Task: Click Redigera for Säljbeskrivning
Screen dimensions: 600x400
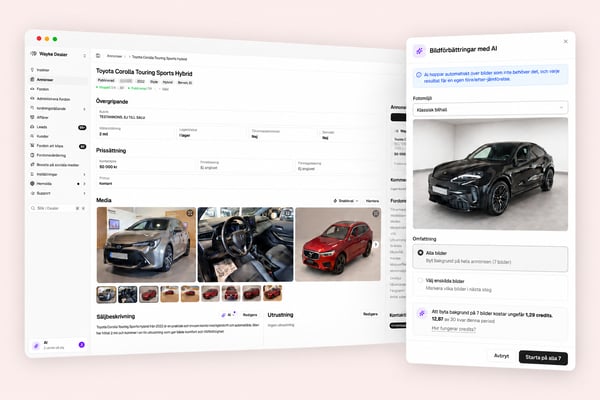Action: click(x=250, y=315)
